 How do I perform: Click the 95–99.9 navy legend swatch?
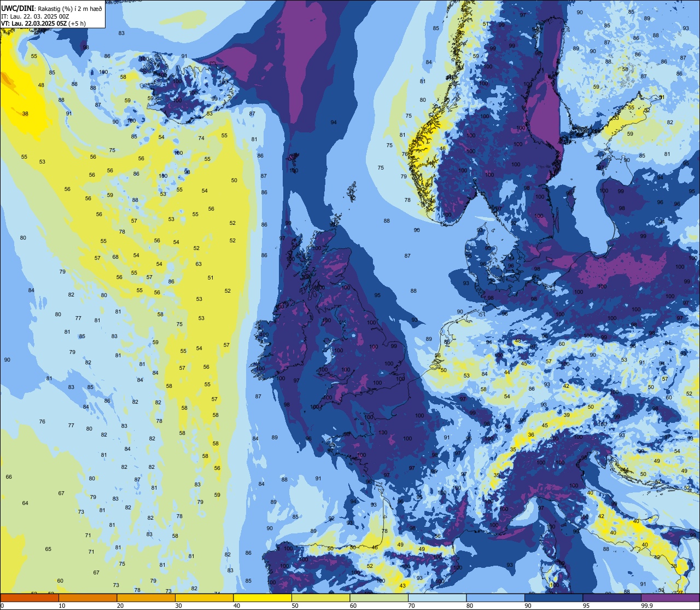pos(612,597)
